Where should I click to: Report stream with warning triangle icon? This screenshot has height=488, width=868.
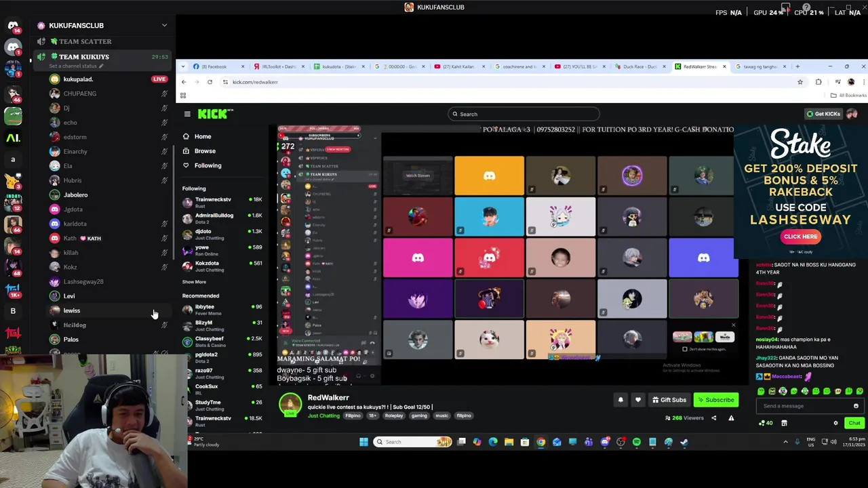[x=731, y=418]
